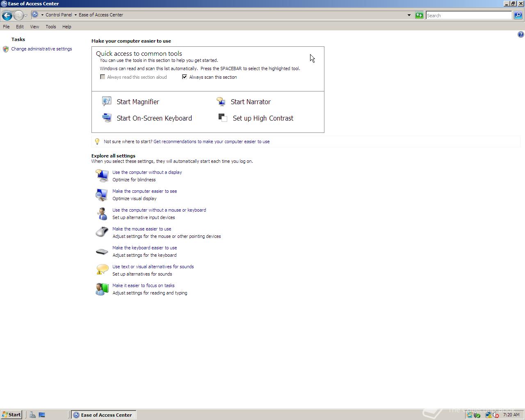
Task: Open Use the computer without mouse or keyboard
Action: click(x=159, y=210)
